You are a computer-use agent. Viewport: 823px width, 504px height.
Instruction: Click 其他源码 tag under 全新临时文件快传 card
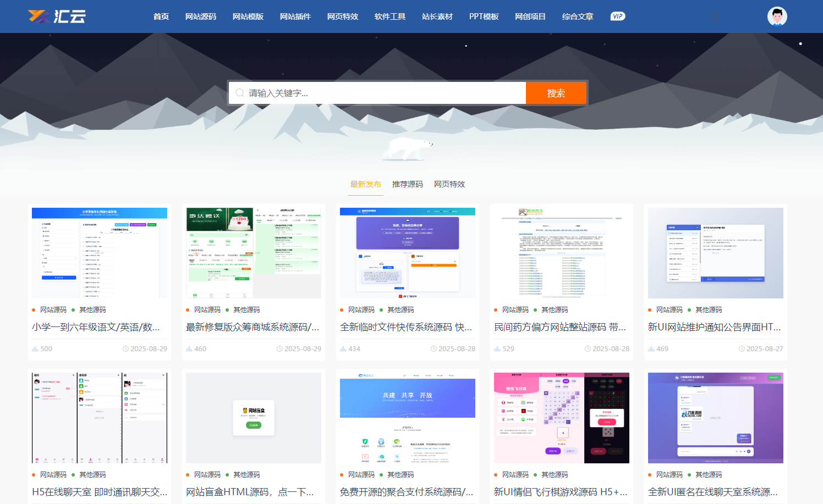point(400,310)
